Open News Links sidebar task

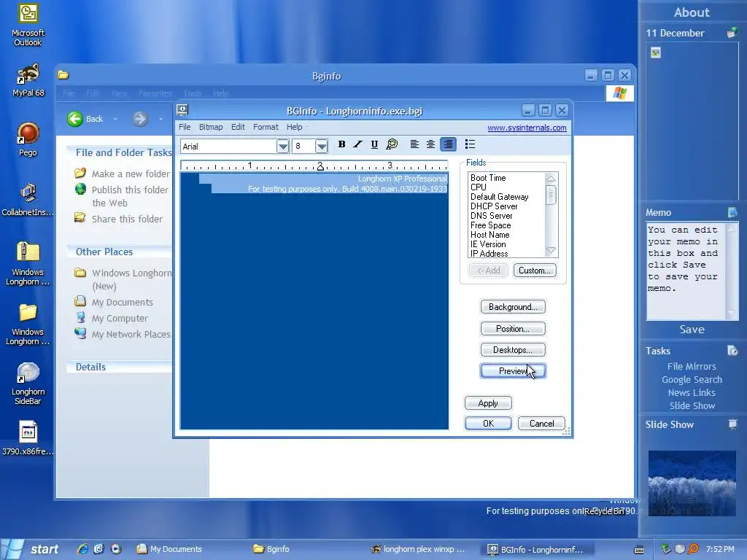tap(692, 393)
